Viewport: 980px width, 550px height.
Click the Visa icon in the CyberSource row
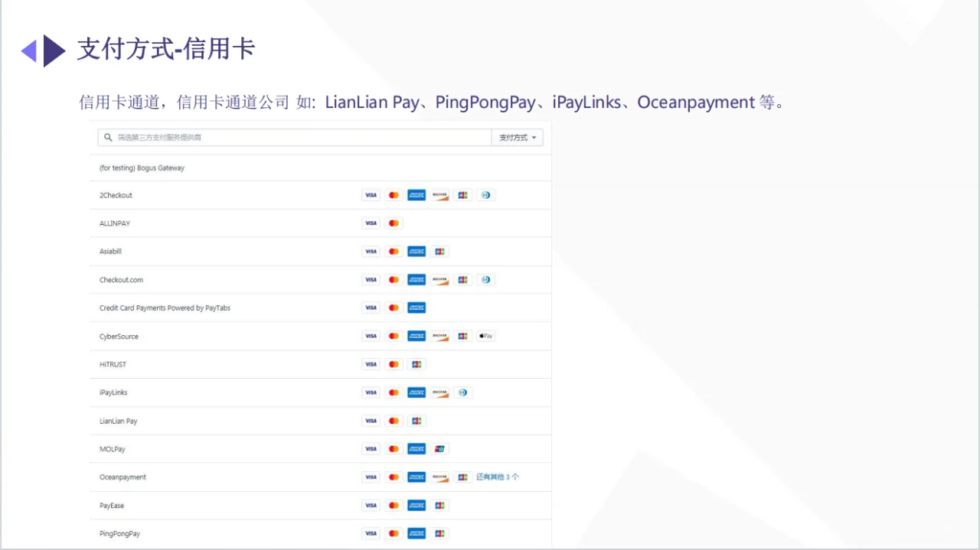pos(371,336)
